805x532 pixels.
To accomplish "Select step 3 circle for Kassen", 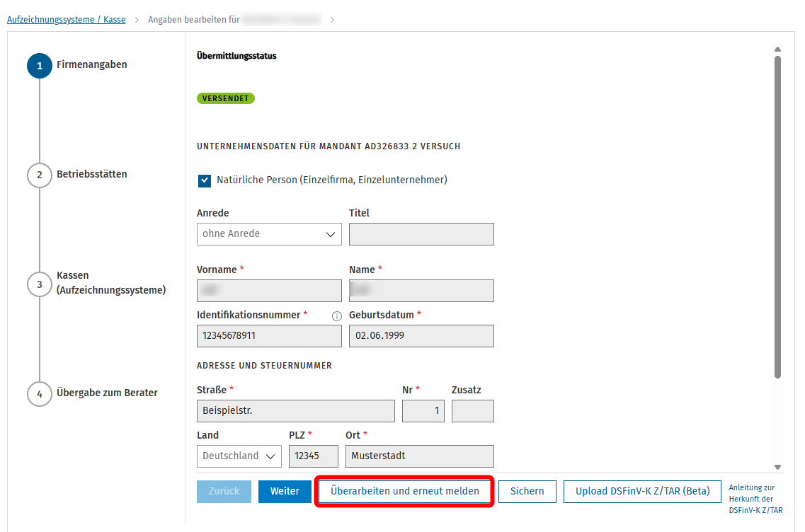I will 40,284.
